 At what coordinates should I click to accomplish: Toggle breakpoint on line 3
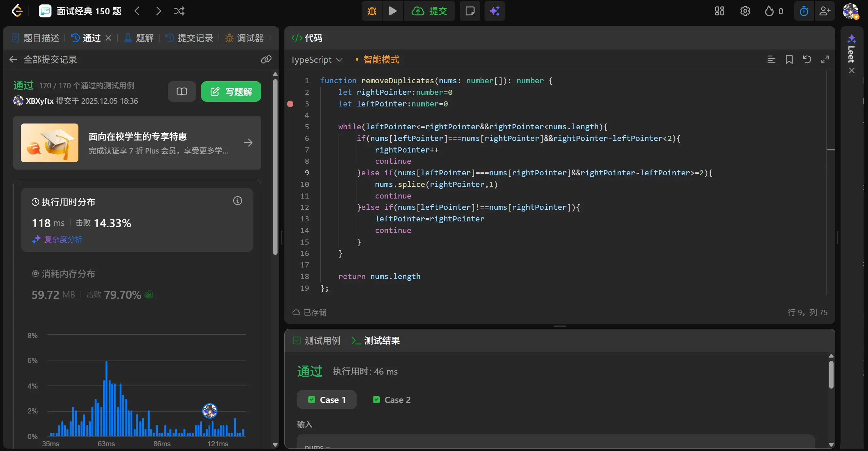pyautogui.click(x=290, y=104)
